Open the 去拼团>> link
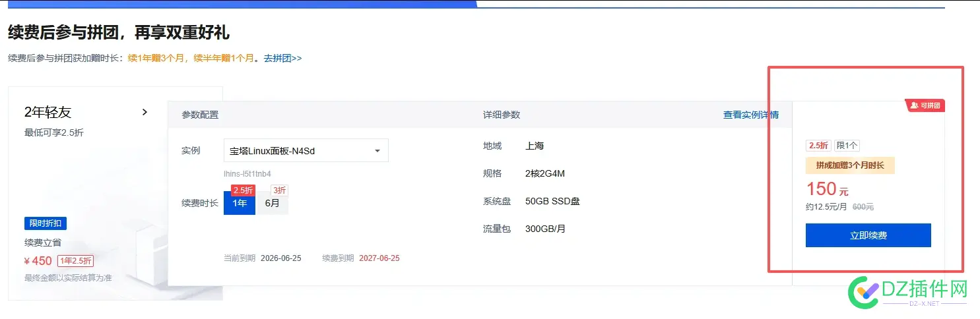This screenshot has height=319, width=980. [282, 58]
